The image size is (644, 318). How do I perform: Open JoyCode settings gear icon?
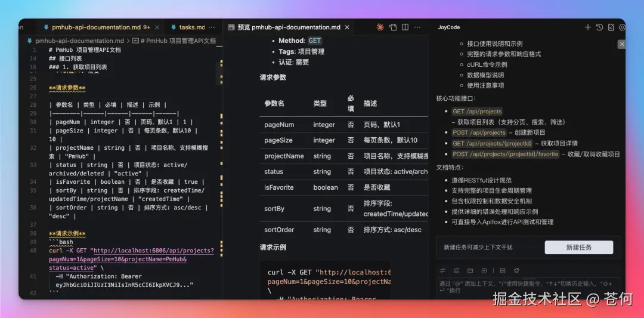pyautogui.click(x=622, y=27)
